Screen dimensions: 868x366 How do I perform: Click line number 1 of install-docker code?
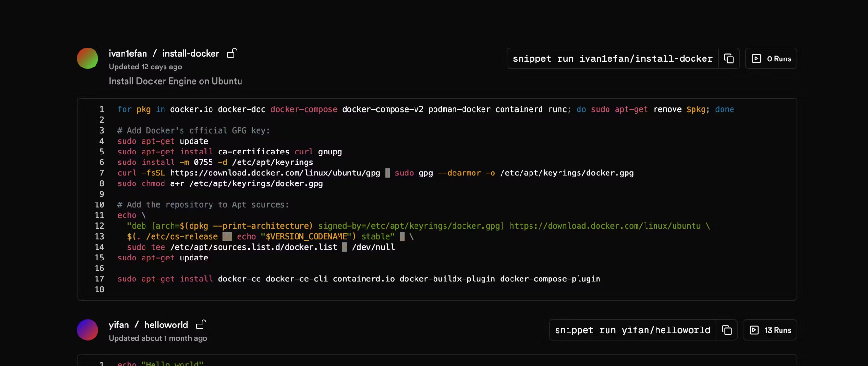click(101, 109)
